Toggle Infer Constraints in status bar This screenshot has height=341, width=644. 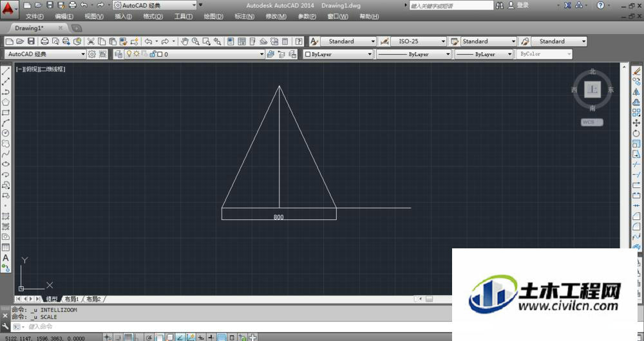(x=108, y=337)
